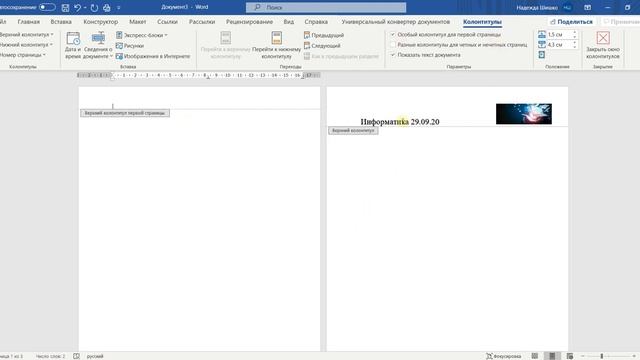This screenshot has height=360, width=640.
Task: Open the Экспресс-блоки dropdown
Action: tap(142, 35)
